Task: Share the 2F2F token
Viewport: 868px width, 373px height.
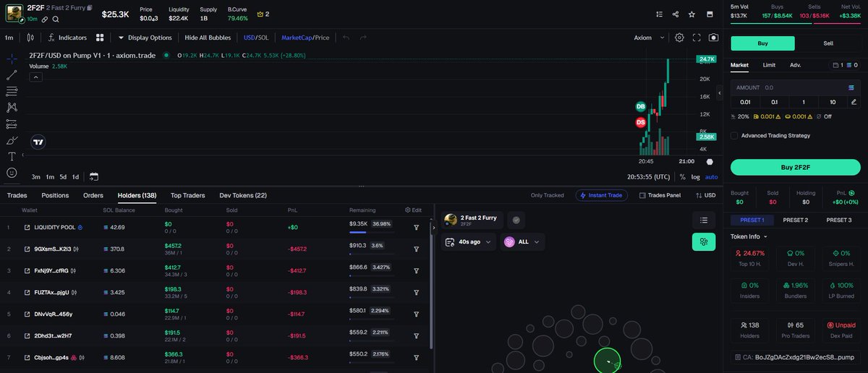Action: click(x=676, y=14)
